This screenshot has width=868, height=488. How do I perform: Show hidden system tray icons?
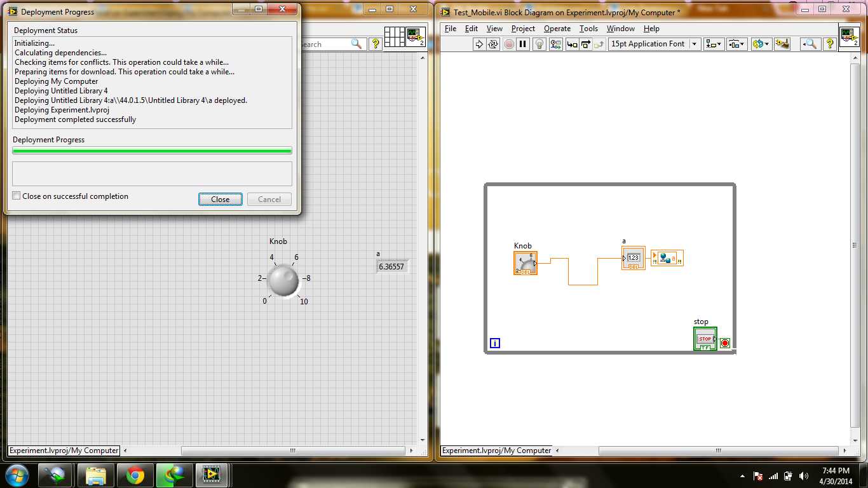coord(743,476)
